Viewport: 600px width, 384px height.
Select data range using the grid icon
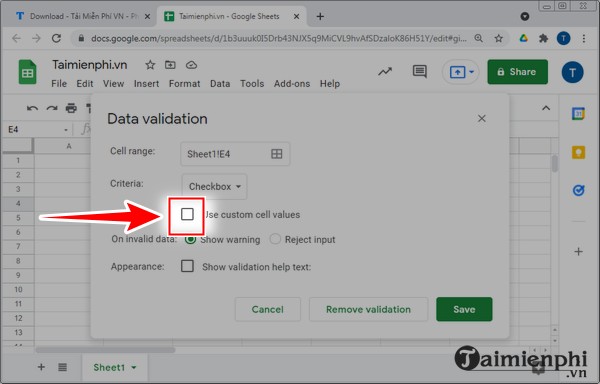tap(276, 154)
